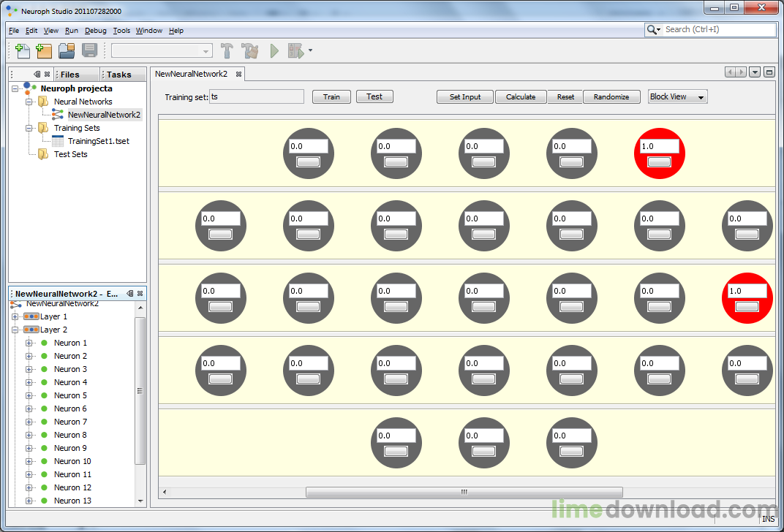Collapse the Training Sets folder node
The image size is (784, 532).
29,128
